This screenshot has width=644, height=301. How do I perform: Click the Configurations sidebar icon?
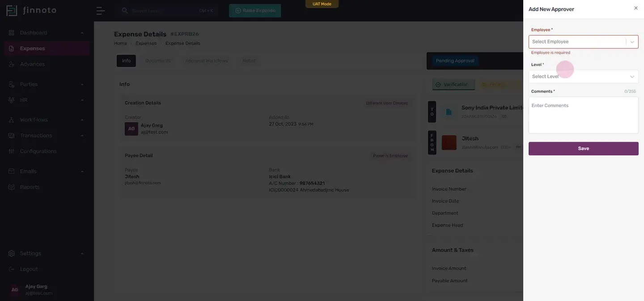coord(12,151)
